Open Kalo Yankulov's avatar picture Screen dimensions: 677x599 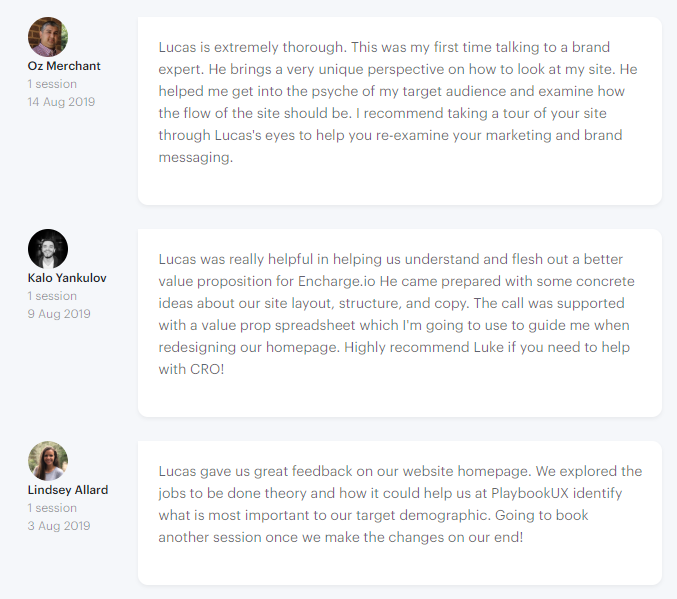(48, 249)
